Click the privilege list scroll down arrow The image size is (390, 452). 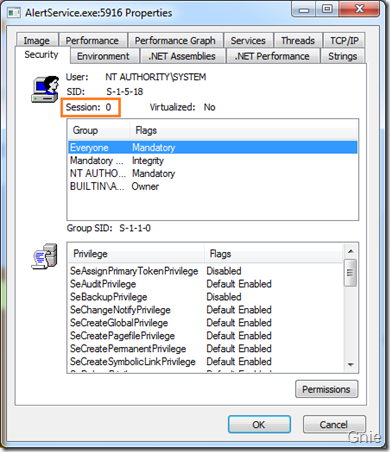(x=350, y=365)
